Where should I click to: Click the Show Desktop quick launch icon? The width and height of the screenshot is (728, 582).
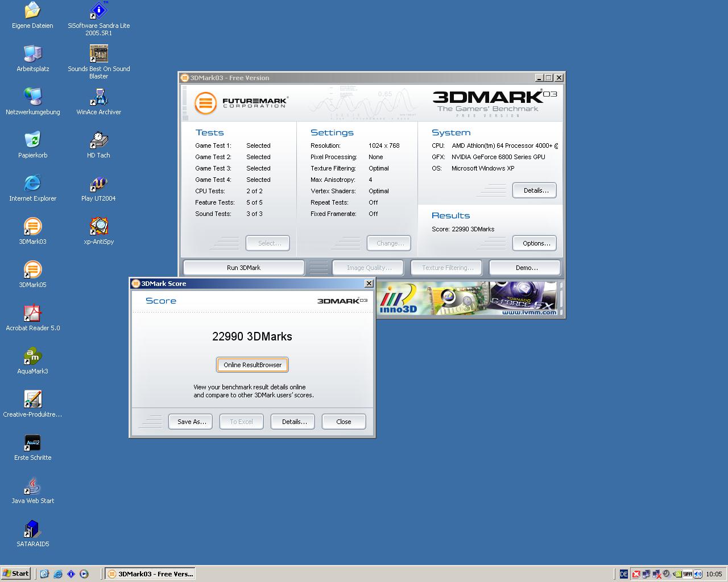pos(45,574)
